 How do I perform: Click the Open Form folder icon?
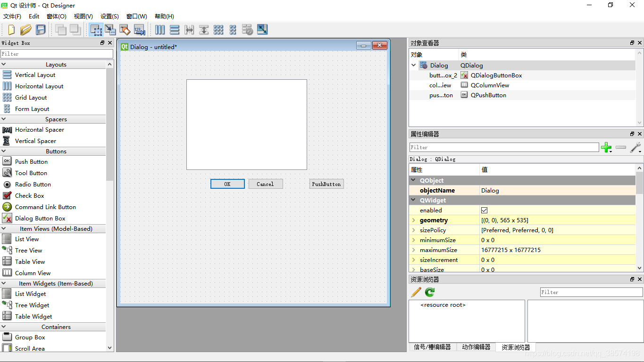pos(26,30)
